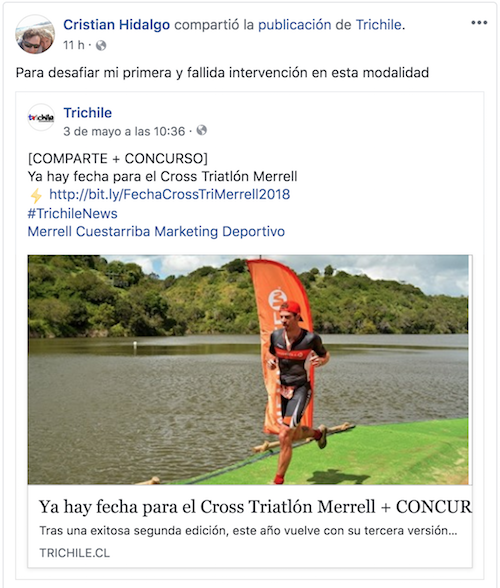
Task: Click the article description 'Tras una exitosa segunda edición'
Action: pyautogui.click(x=248, y=531)
